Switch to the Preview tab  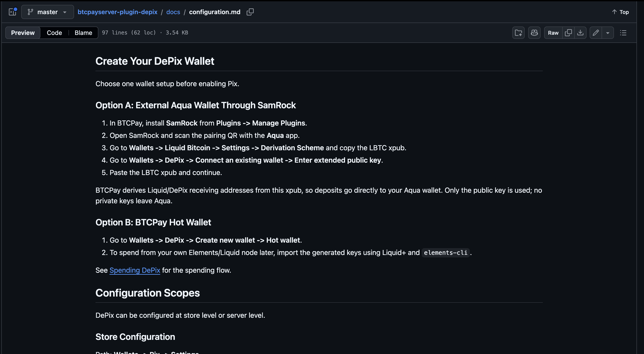click(23, 33)
